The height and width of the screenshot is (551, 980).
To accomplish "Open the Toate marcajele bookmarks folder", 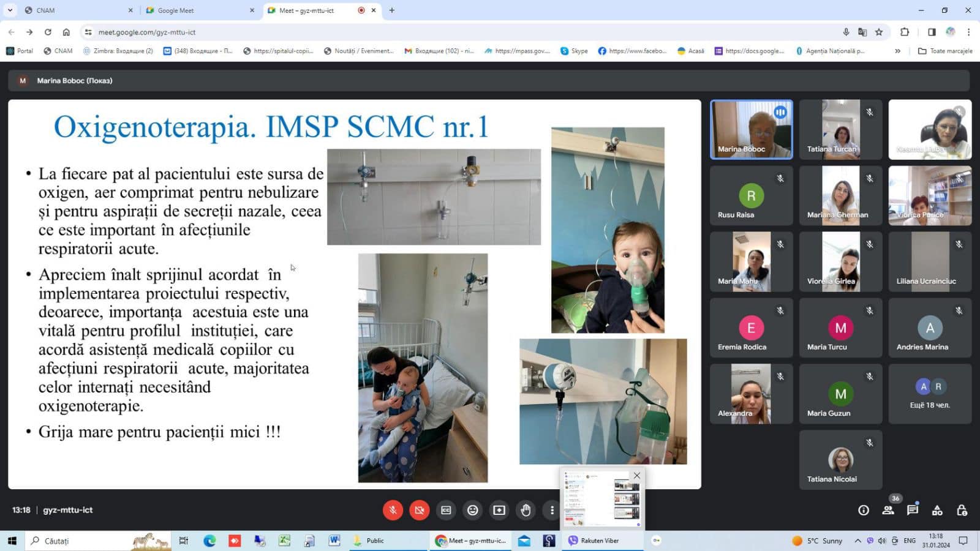I will (945, 51).
